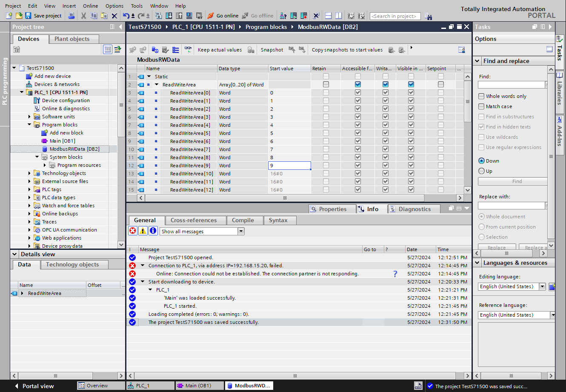566x392 pixels.
Task: Open the Editing language dropdown
Action: pyautogui.click(x=543, y=286)
